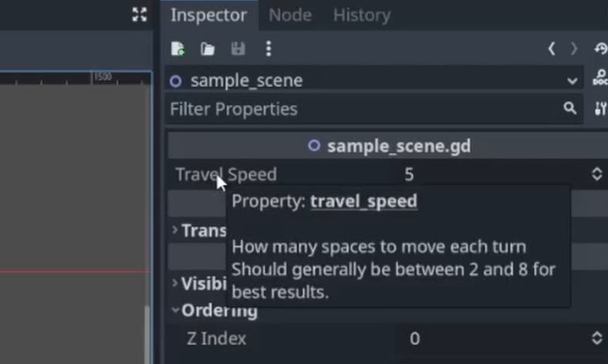Open the load resource folder icon
This screenshot has height=364, width=608.
point(208,49)
